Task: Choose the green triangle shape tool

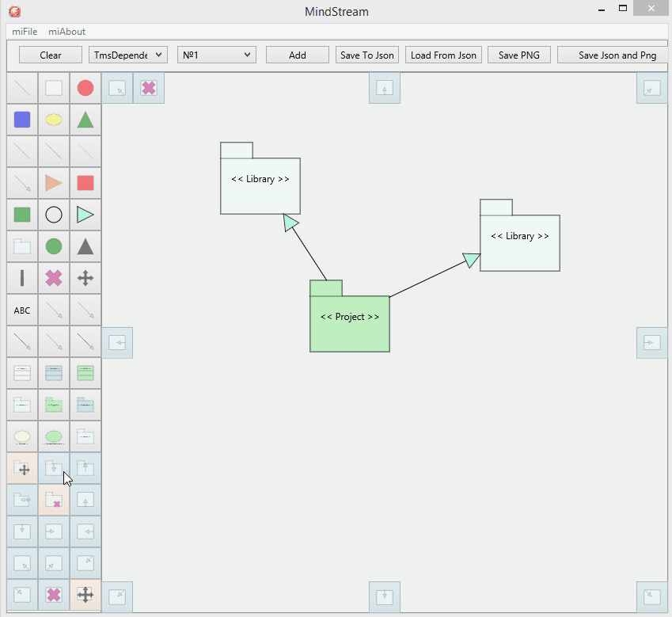Action: 85,120
